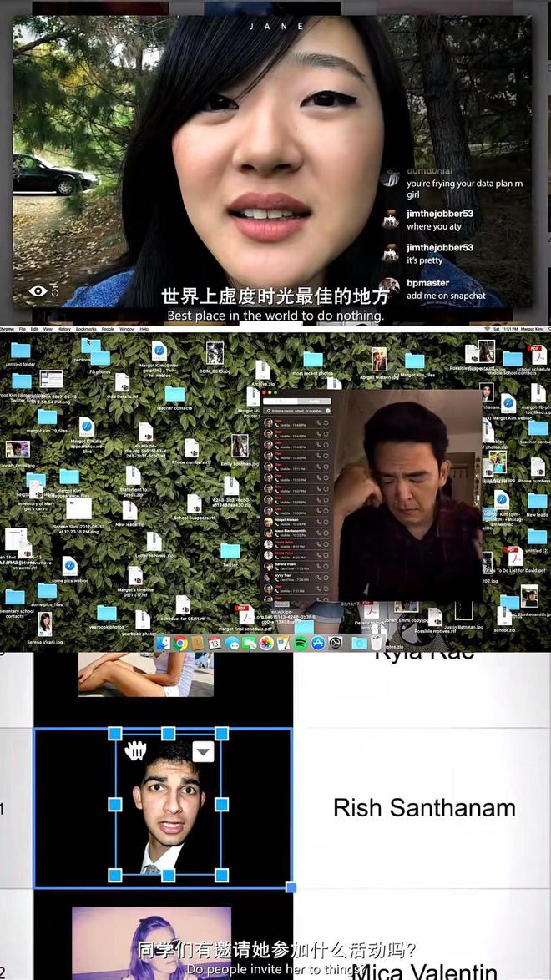Click the phone icon on Abigail Nielsen's row
The width and height of the screenshot is (551, 980).
[319, 522]
